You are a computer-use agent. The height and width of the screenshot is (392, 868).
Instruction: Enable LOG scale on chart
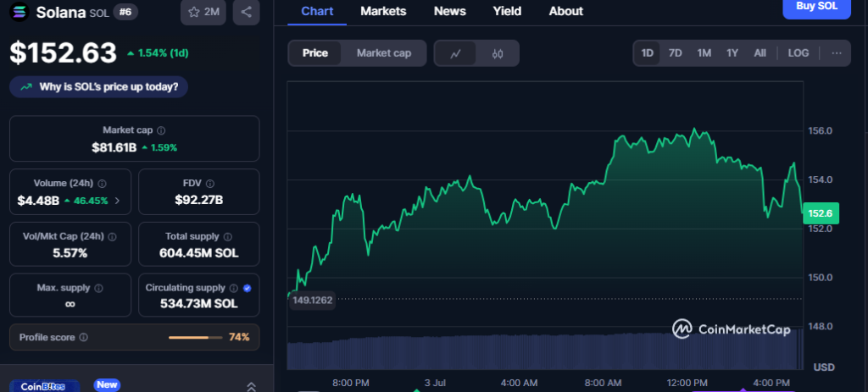(x=798, y=53)
